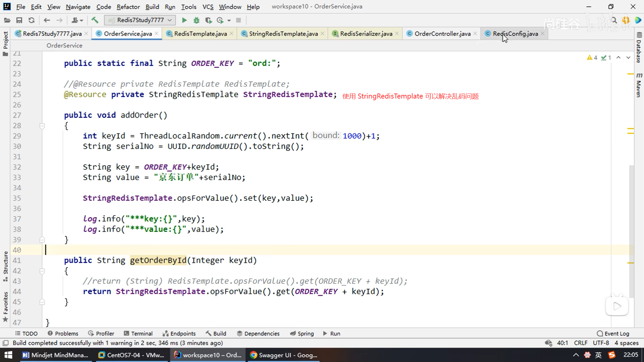
Task: Click the green Run button
Action: 184,20
